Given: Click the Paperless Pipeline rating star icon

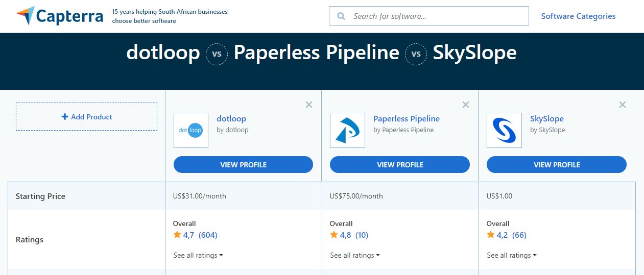Looking at the screenshot, I should pos(334,235).
